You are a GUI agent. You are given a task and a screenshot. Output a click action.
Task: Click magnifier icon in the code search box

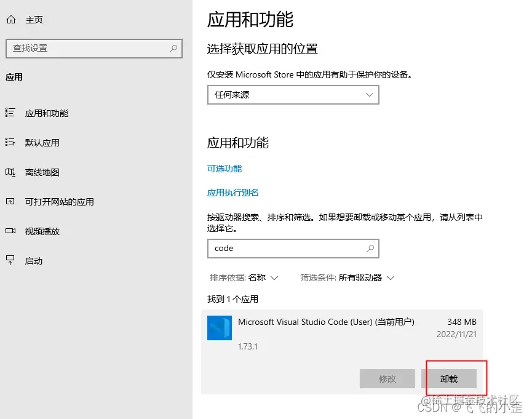pos(370,248)
